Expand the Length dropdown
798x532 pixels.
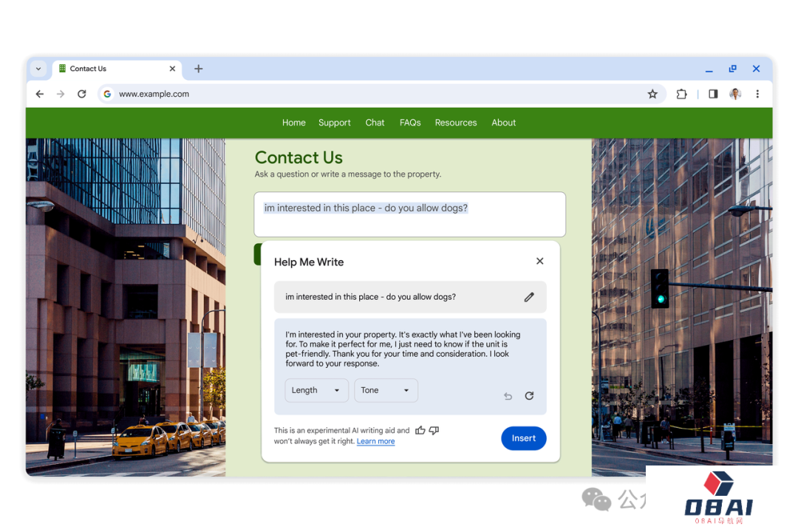click(316, 390)
